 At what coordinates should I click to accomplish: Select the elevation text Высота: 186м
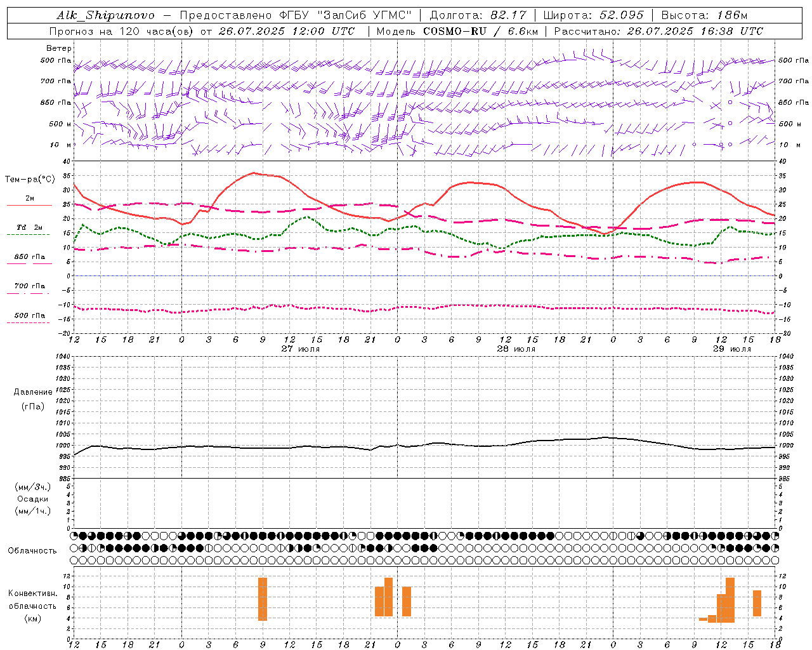click(704, 15)
